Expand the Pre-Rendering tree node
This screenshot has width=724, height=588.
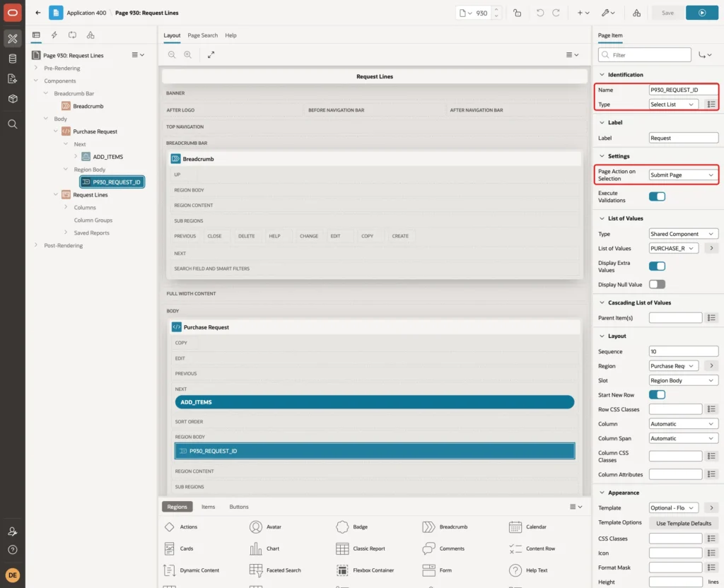36,68
